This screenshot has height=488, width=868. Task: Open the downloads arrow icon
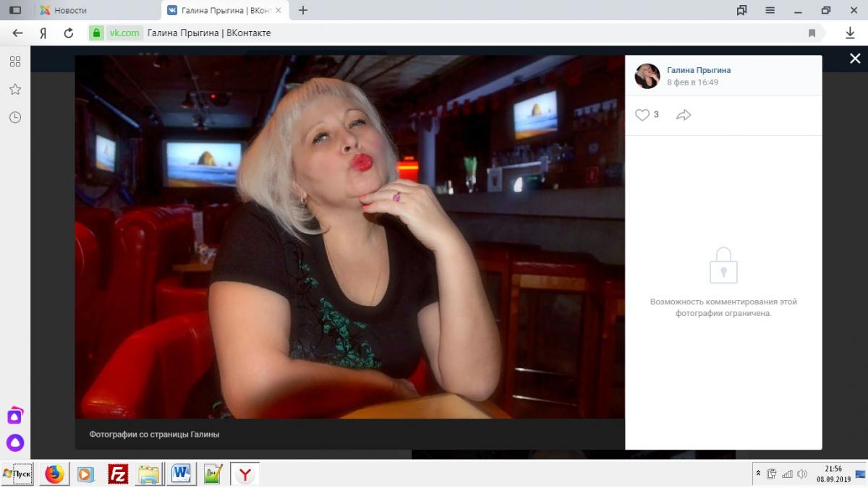click(x=851, y=33)
